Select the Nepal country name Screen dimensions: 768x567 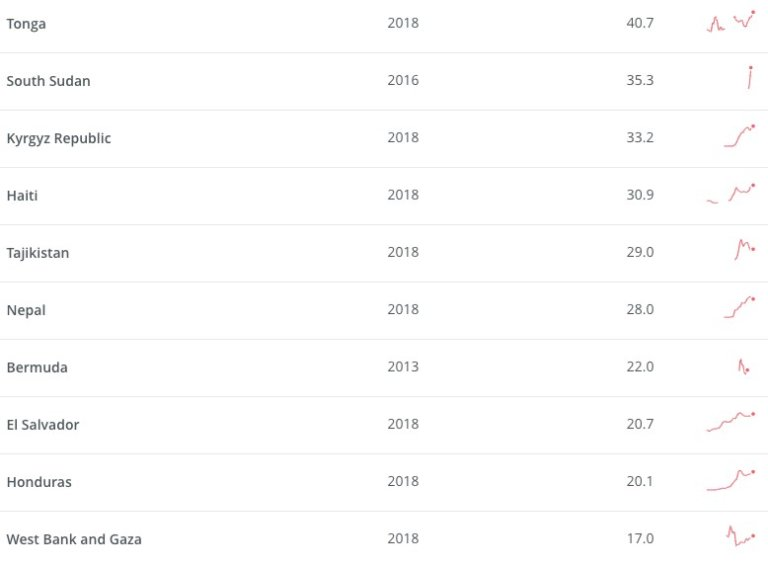tap(26, 310)
